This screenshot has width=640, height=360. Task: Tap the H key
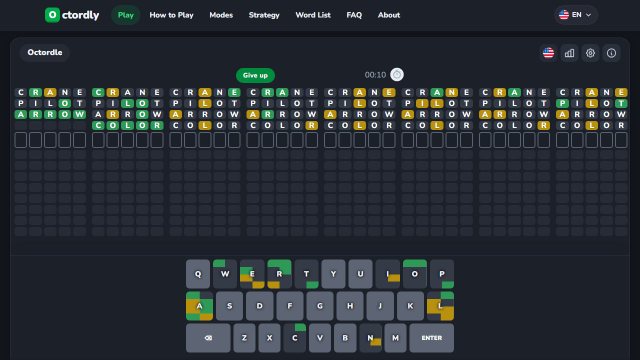(x=350, y=306)
